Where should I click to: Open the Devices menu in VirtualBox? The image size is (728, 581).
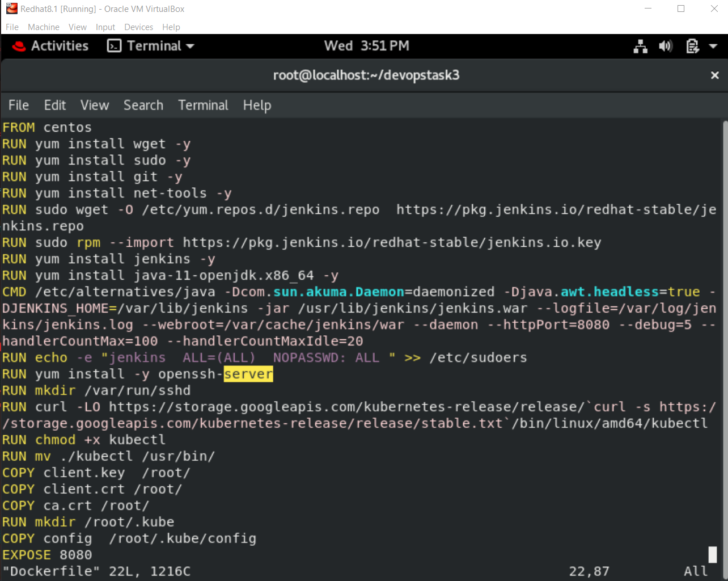[x=138, y=27]
